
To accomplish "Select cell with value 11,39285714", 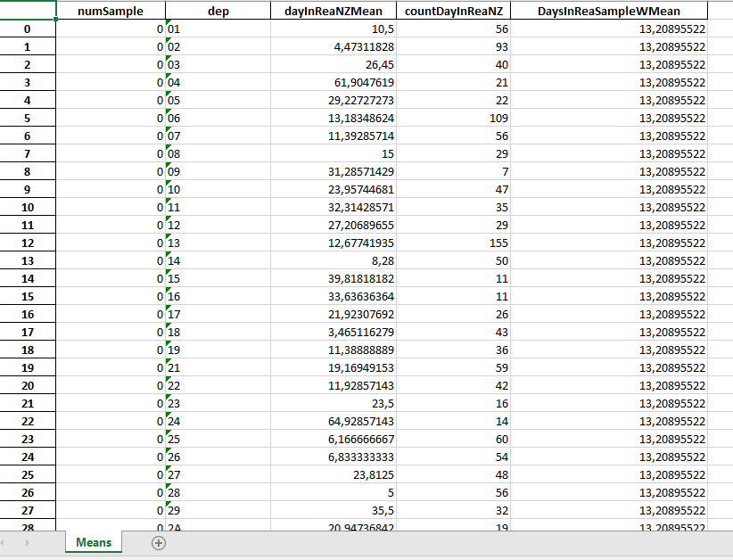I will pyautogui.click(x=334, y=136).
